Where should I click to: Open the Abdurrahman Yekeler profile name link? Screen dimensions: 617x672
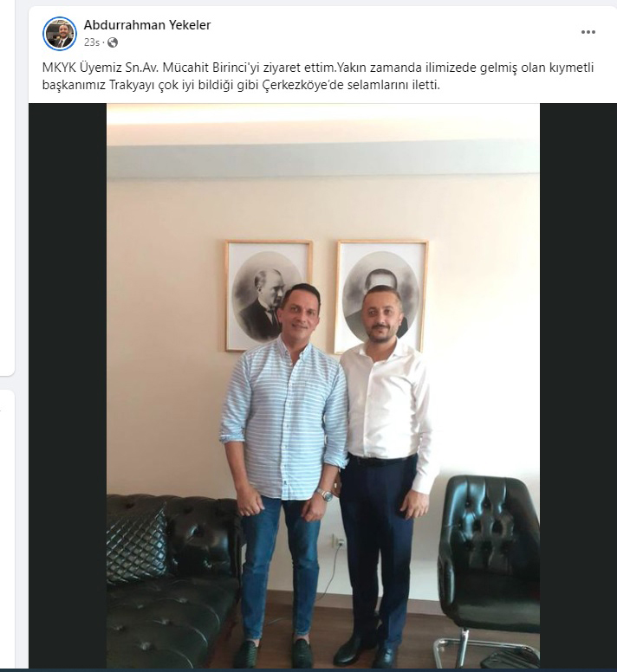147,25
